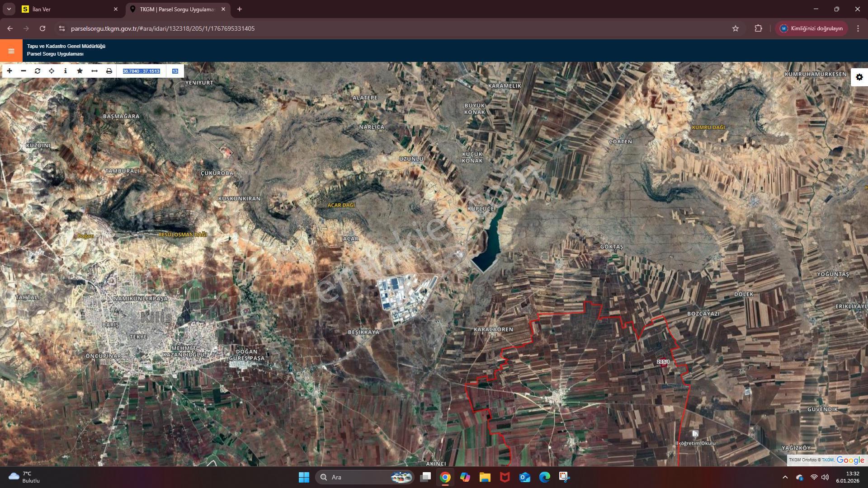Print the map with printer icon
The height and width of the screenshot is (488, 868).
point(109,71)
